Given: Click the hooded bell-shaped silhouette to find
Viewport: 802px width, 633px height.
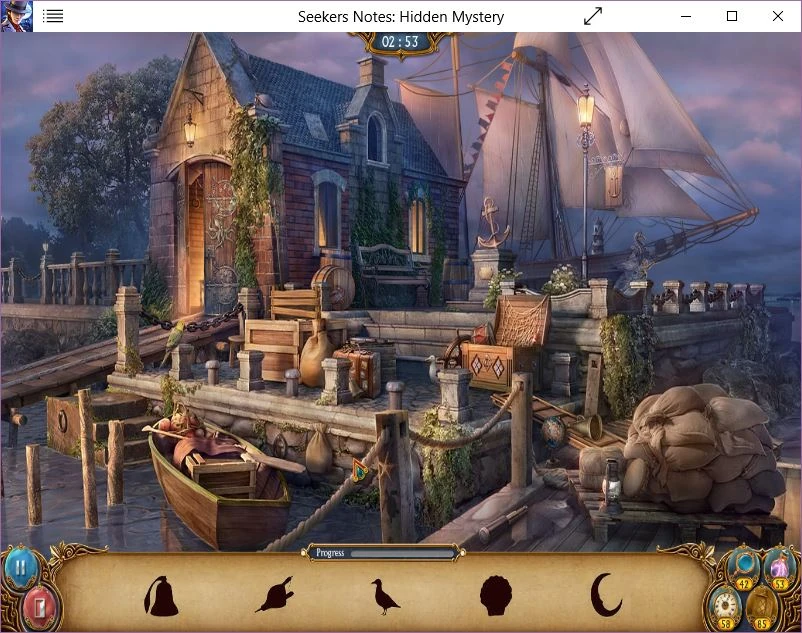Looking at the screenshot, I should [163, 597].
